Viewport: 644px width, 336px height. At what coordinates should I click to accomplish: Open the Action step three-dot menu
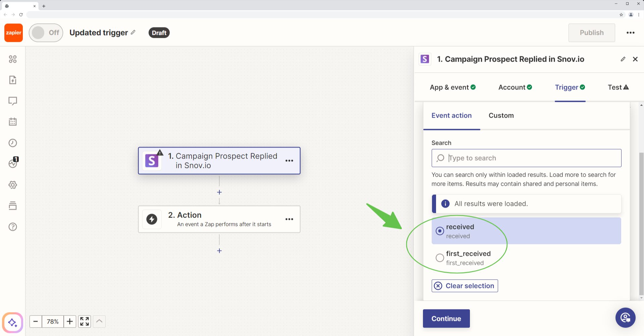[x=289, y=219]
